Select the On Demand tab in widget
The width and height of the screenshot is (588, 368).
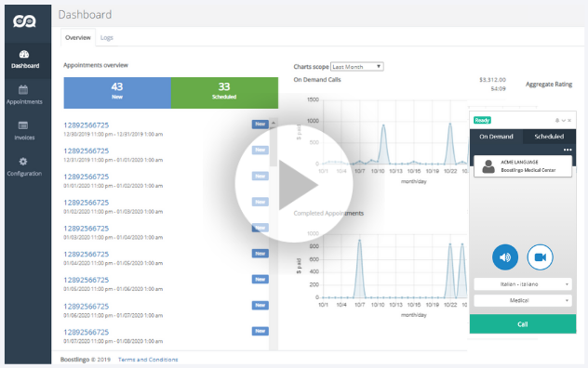coord(496,137)
